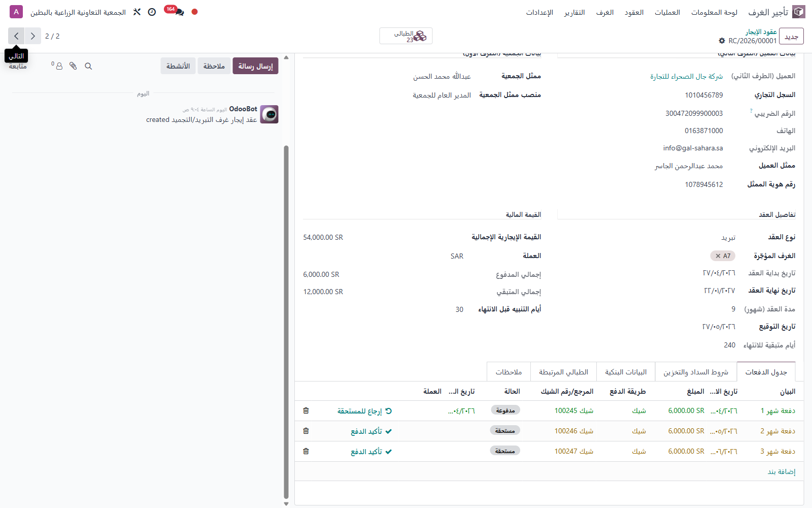Viewport: 812px width, 508px height.
Task: Click the red recording indicator dot
Action: (194, 12)
